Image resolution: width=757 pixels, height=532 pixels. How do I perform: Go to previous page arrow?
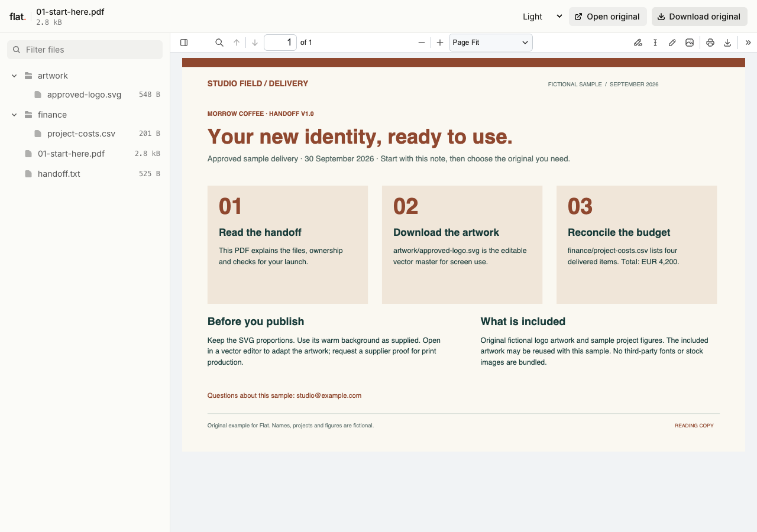click(x=237, y=43)
